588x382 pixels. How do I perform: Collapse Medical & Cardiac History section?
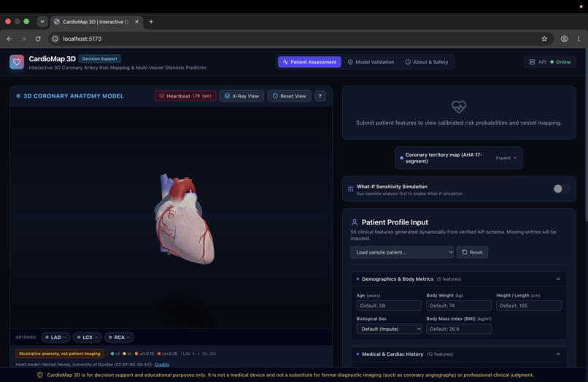(459, 354)
